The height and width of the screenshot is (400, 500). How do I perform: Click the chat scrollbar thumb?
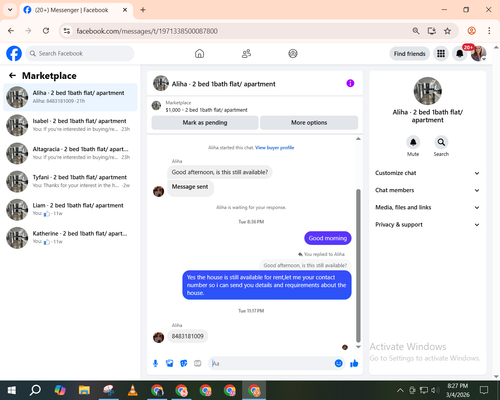358,266
